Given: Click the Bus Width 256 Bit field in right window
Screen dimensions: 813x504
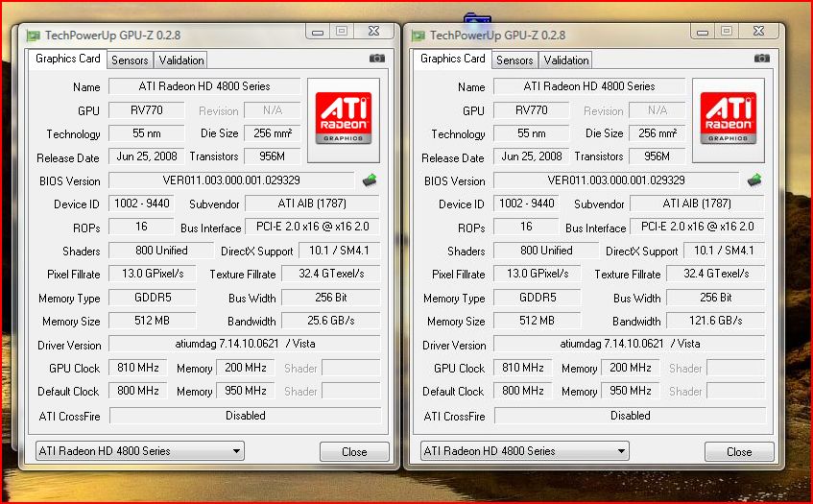Looking at the screenshot, I should (x=715, y=298).
